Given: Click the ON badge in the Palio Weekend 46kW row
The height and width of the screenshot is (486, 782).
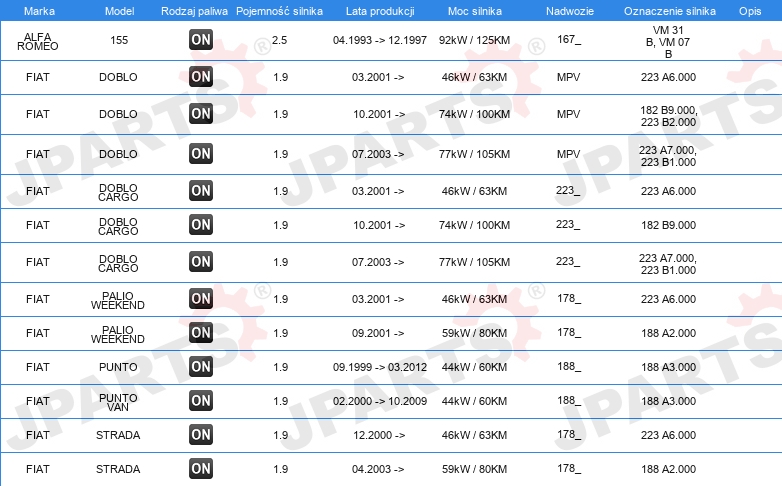Looking at the screenshot, I should (201, 298).
